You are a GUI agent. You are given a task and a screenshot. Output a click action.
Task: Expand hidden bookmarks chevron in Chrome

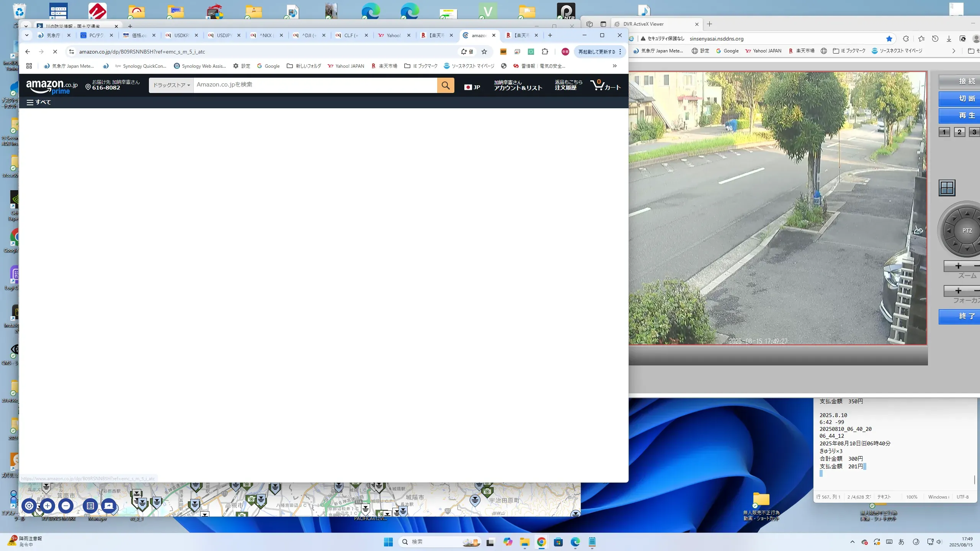pyautogui.click(x=614, y=66)
